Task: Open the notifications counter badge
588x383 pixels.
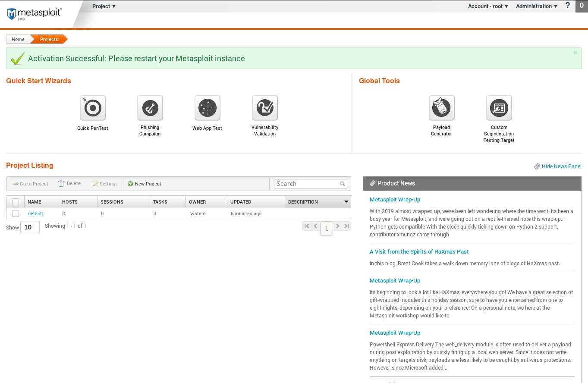Action: pyautogui.click(x=582, y=6)
